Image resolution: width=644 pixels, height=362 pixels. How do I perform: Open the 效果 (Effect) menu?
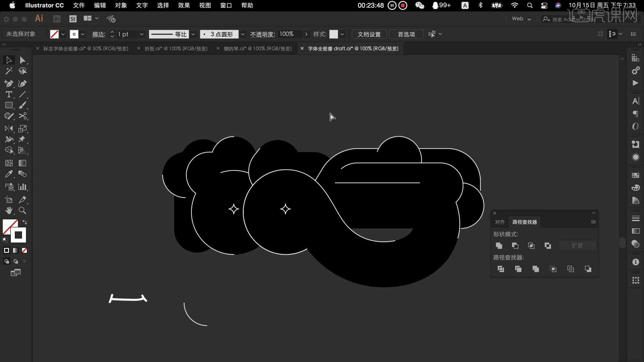coord(184,5)
